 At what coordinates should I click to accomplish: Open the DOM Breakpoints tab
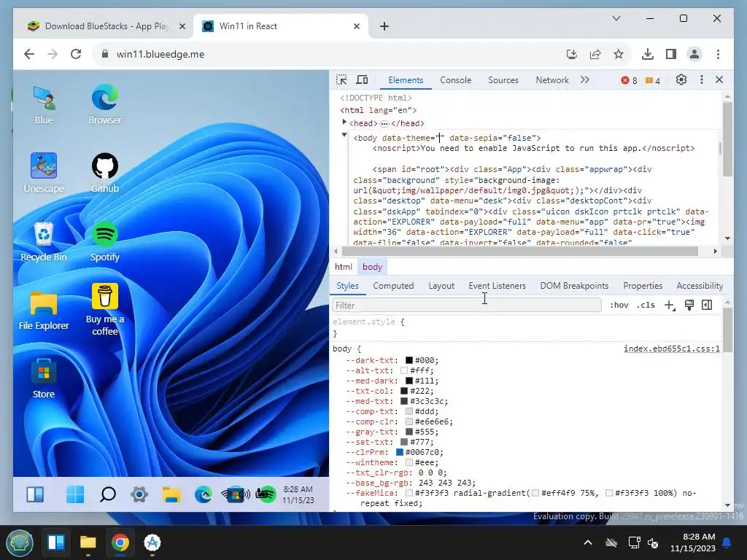tap(574, 286)
